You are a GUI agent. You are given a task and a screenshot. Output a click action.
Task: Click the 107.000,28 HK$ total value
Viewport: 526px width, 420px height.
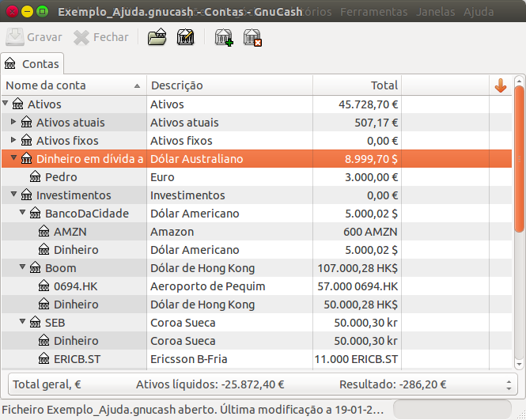pos(358,268)
